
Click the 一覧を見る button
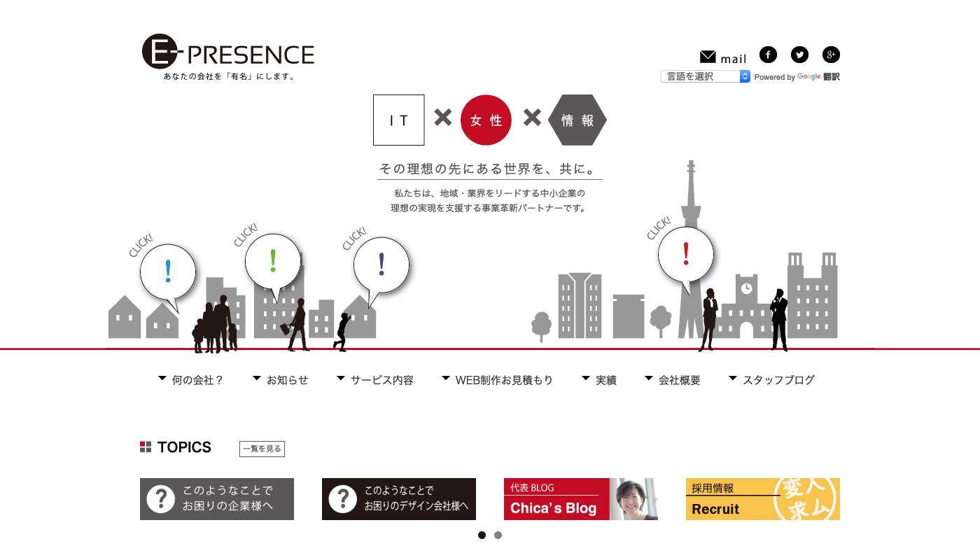262,449
